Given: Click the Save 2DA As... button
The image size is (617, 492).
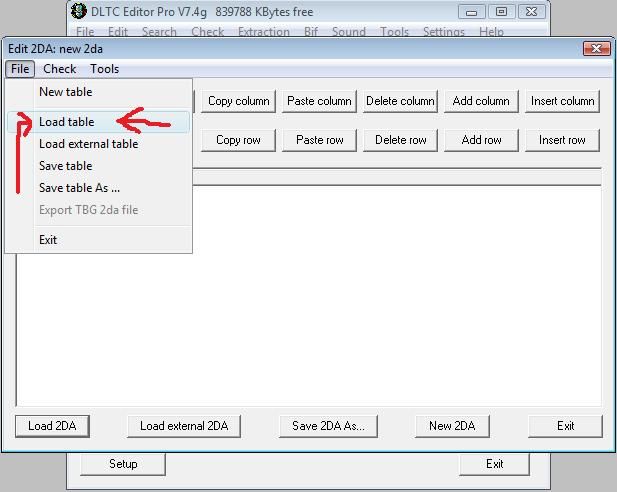Looking at the screenshot, I should (328, 426).
